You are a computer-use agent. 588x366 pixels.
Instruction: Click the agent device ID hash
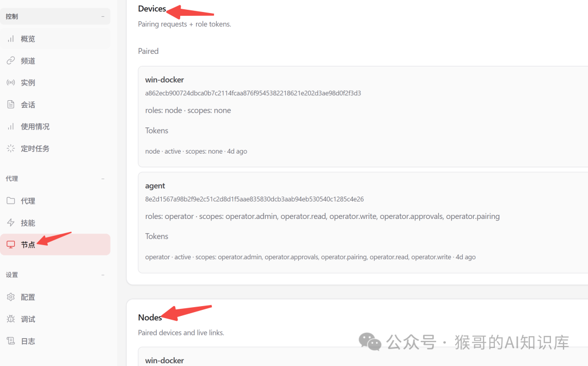click(254, 199)
